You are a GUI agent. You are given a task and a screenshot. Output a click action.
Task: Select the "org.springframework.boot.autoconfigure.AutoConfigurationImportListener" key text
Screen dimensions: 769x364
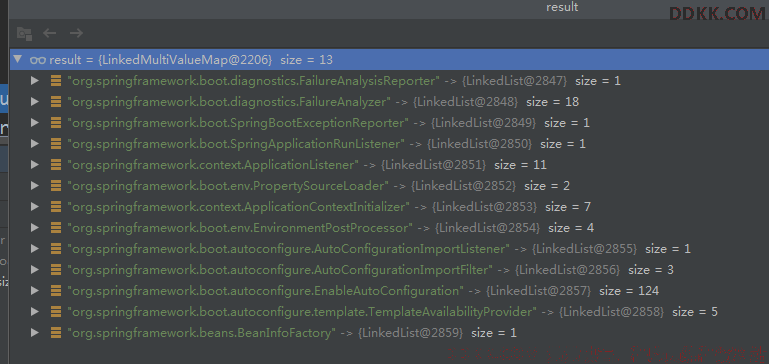pyautogui.click(x=289, y=249)
